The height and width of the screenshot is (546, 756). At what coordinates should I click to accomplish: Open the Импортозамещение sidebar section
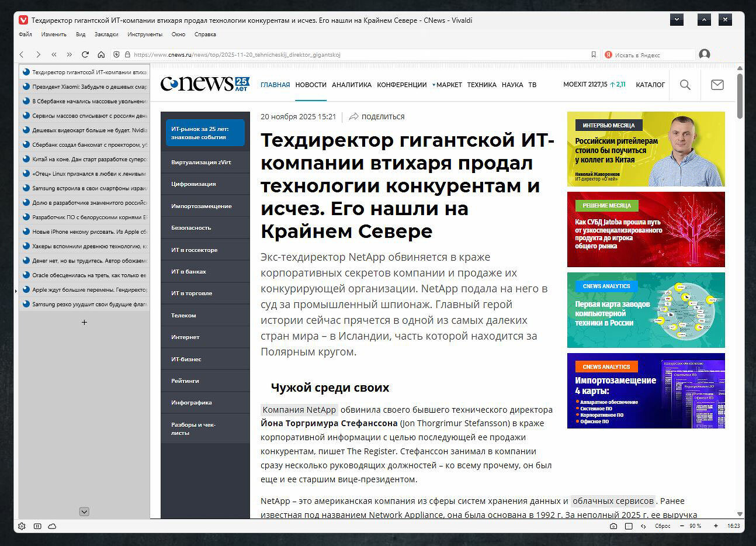point(202,206)
